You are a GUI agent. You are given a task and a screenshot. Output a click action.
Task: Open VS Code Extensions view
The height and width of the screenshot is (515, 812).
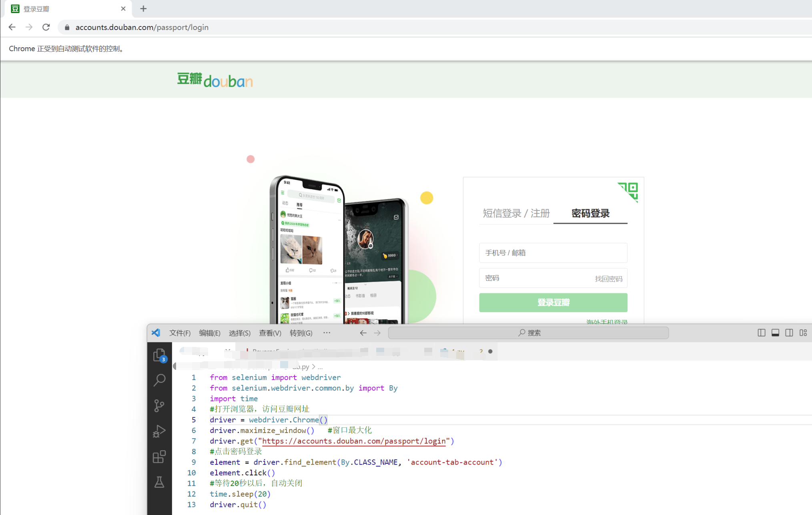click(159, 457)
